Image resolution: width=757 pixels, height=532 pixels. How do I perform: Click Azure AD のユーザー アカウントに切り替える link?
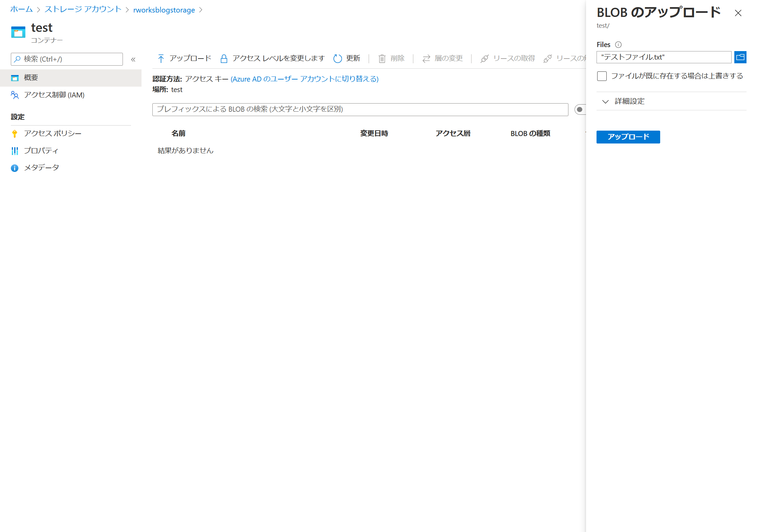coord(305,79)
